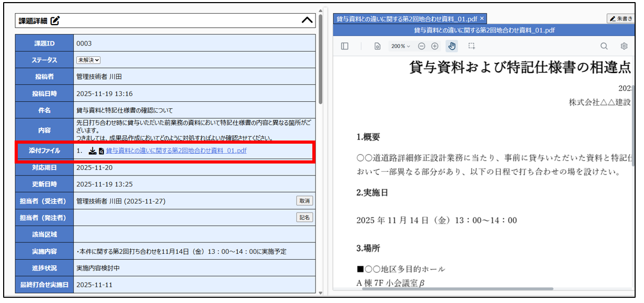
Task: Open the 貸与資料との違い PDF attachment link
Action: point(176,151)
